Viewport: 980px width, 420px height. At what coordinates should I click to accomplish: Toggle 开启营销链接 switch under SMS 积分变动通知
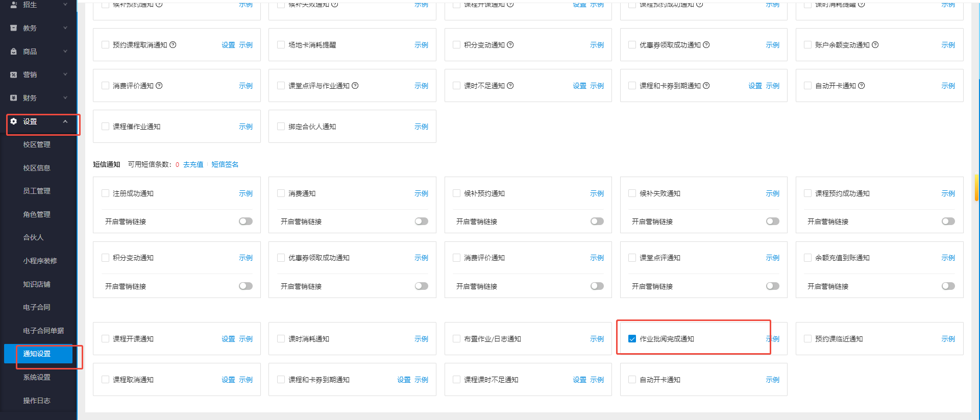click(246, 286)
